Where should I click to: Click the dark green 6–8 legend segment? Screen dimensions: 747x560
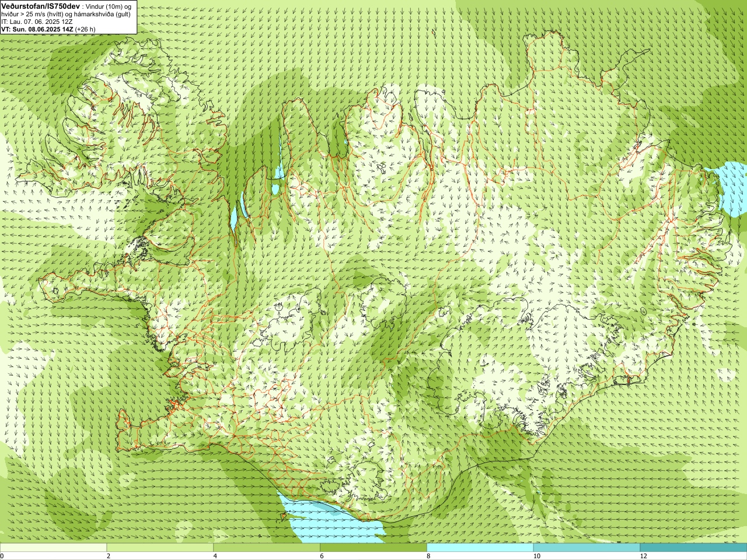373,548
